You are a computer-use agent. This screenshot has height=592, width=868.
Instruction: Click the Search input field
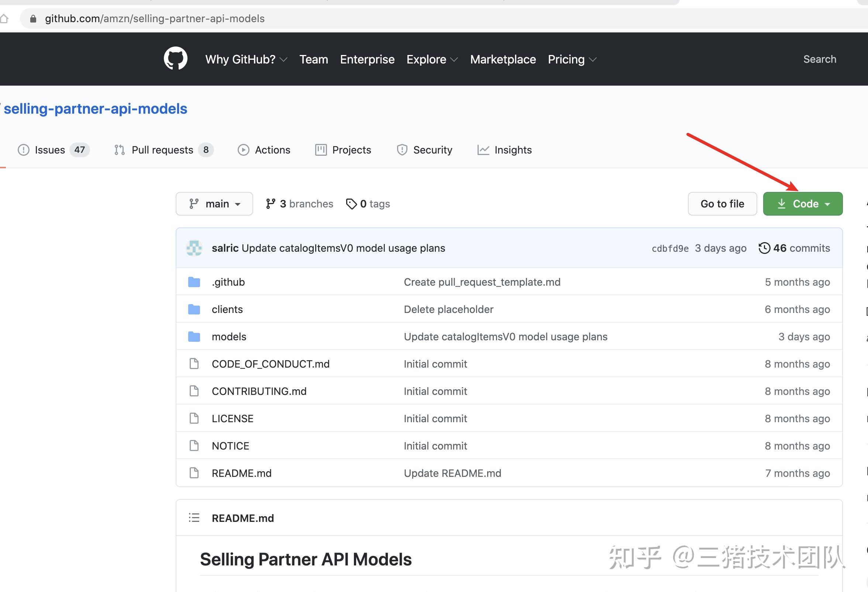pos(819,59)
